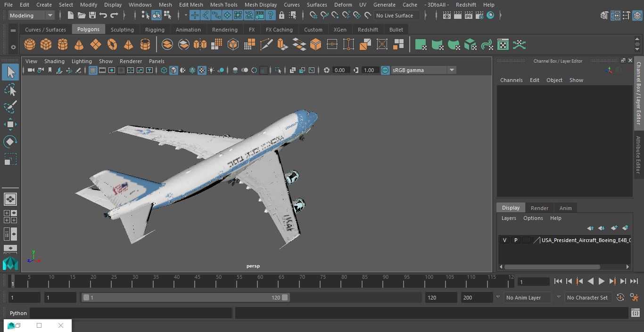644x332 pixels.
Task: Click the Mirror geometry shelf icon
Action: pos(200,45)
